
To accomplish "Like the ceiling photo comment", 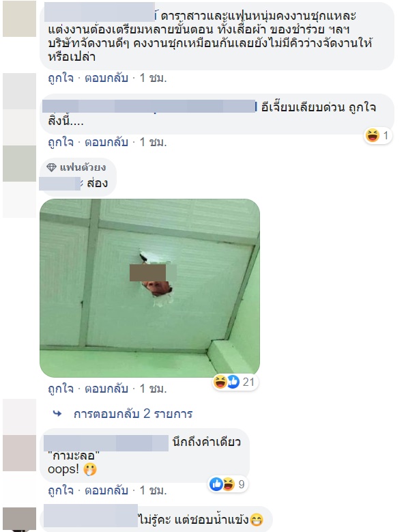I will [x=61, y=389].
